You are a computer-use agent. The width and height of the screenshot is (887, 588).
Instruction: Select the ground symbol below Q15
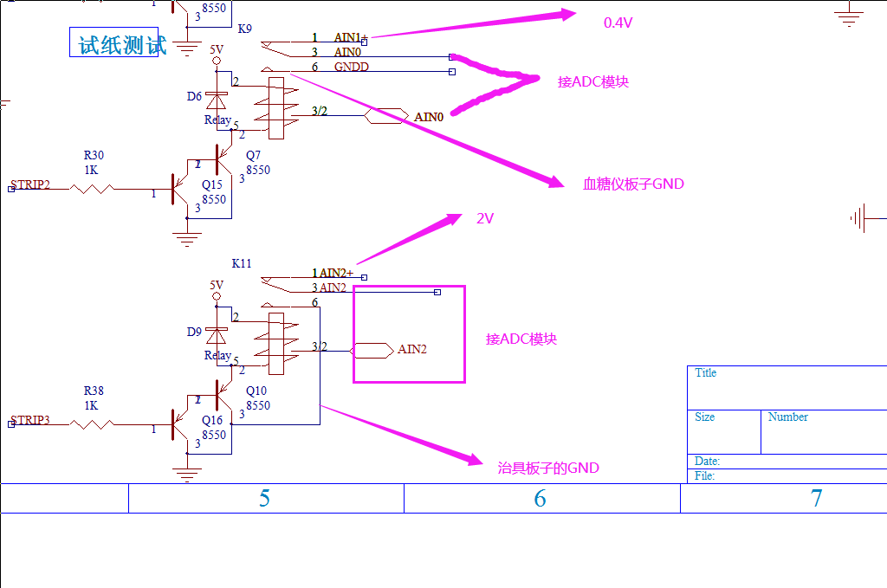[x=187, y=239]
